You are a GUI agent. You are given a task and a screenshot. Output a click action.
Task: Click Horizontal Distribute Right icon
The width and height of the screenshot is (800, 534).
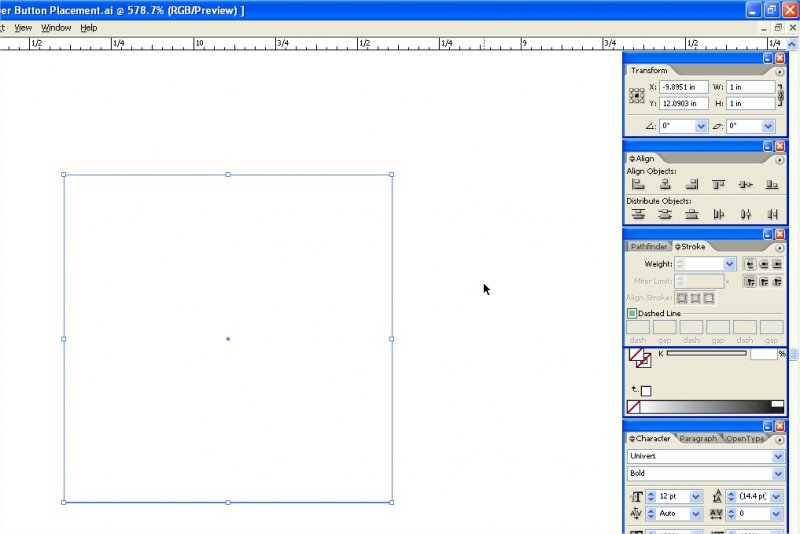point(772,214)
